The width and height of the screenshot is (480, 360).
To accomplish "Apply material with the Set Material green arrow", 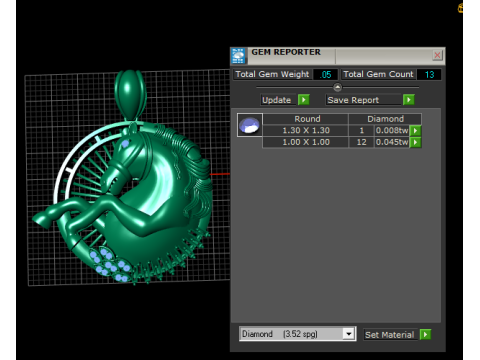I will (425, 334).
